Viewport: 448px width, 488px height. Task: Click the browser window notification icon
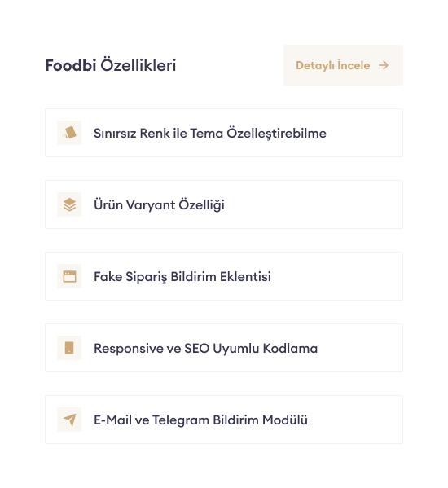click(x=69, y=276)
